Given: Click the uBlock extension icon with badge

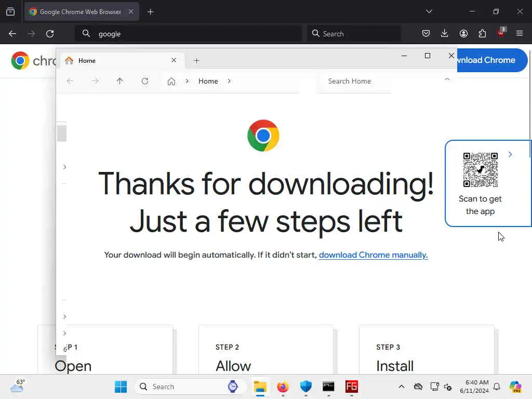Looking at the screenshot, I should pos(501,33).
